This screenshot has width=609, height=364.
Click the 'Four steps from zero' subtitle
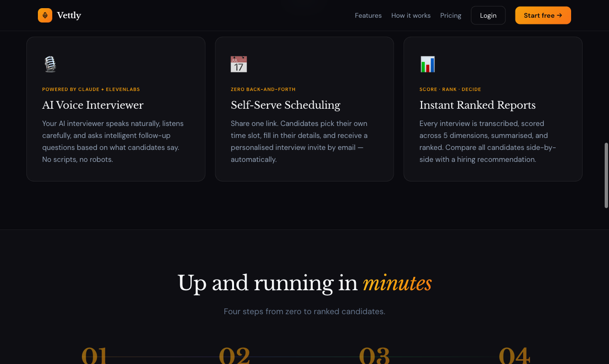(x=304, y=311)
